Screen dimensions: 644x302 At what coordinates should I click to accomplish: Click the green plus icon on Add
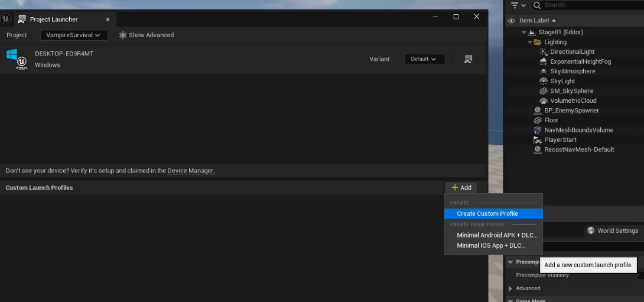coord(455,188)
